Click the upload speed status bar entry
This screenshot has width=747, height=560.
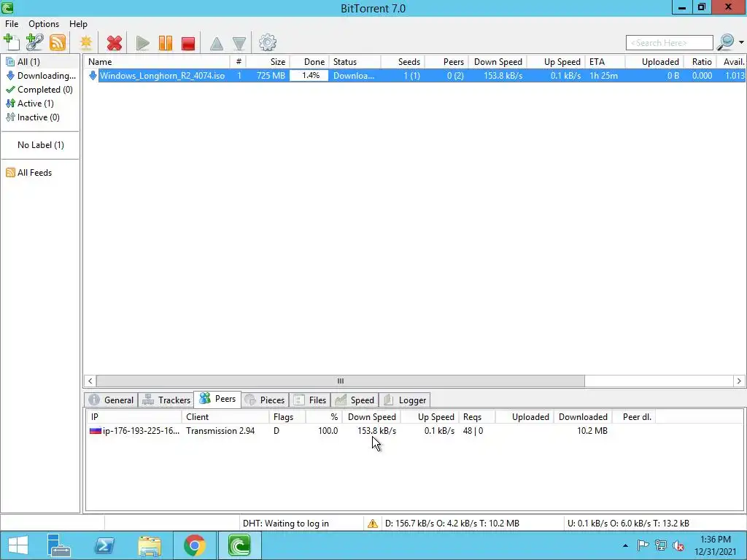[x=628, y=524]
